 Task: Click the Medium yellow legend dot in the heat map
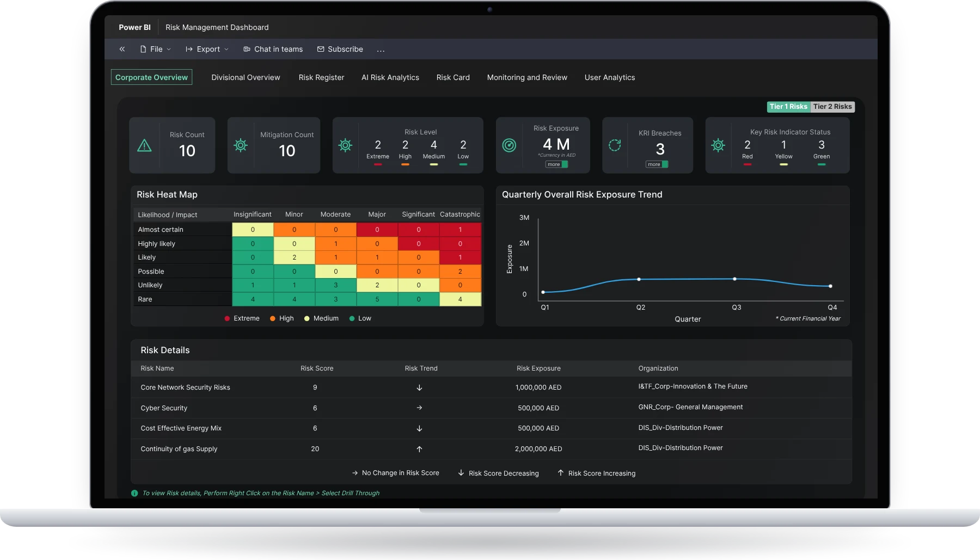307,318
